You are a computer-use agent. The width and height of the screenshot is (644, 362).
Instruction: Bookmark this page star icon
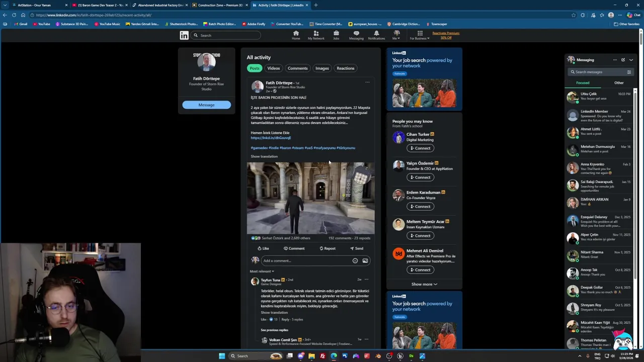(x=574, y=15)
